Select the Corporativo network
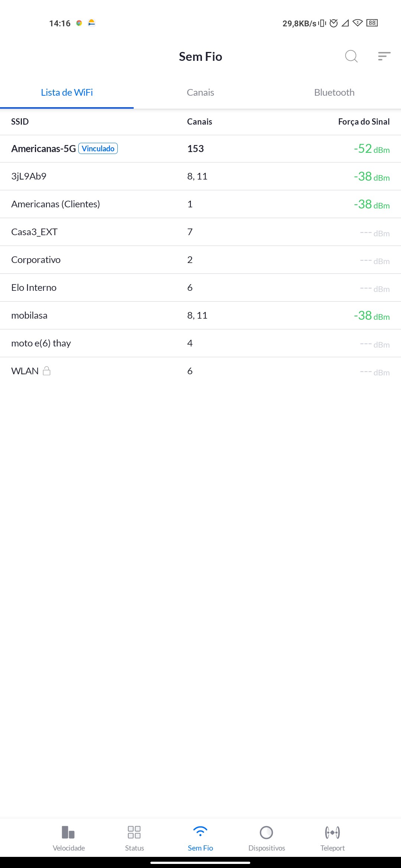 pos(36,260)
